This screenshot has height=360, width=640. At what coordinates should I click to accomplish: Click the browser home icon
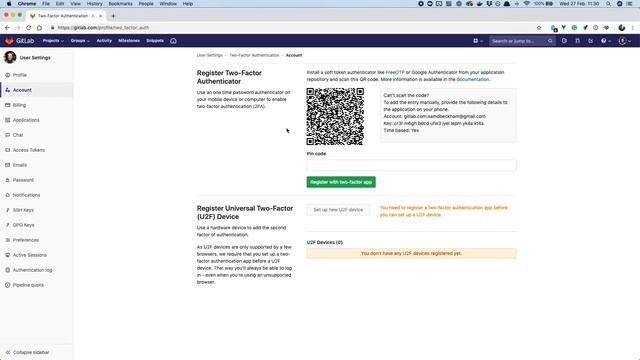(x=39, y=28)
